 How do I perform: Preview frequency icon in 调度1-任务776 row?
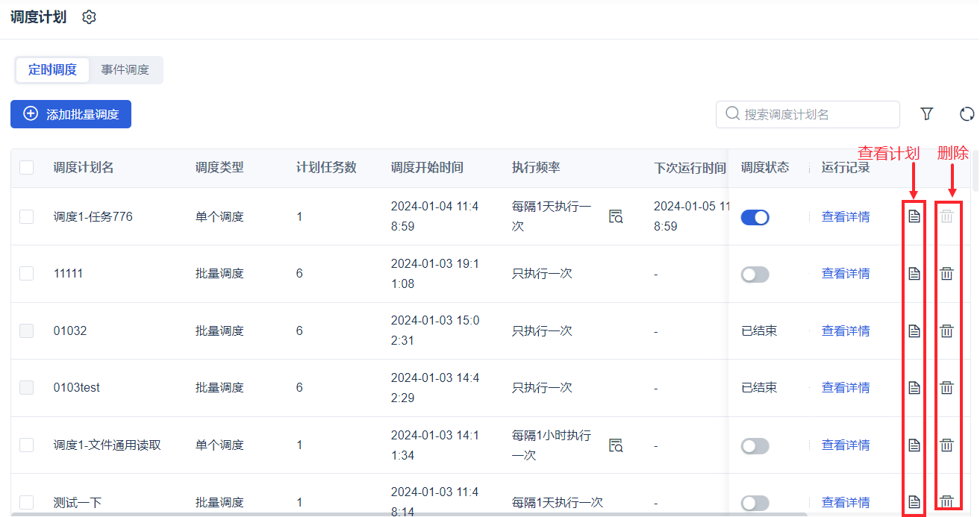(x=616, y=217)
